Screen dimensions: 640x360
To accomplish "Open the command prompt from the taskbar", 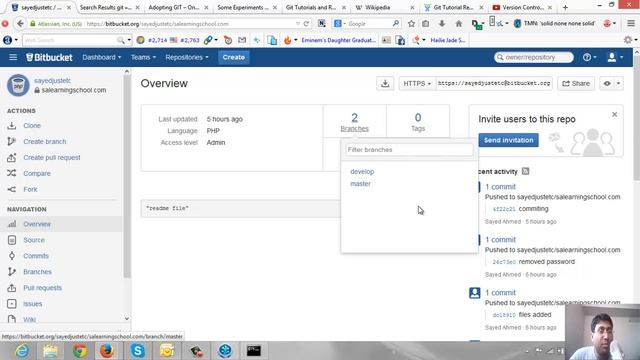I will 253,351.
